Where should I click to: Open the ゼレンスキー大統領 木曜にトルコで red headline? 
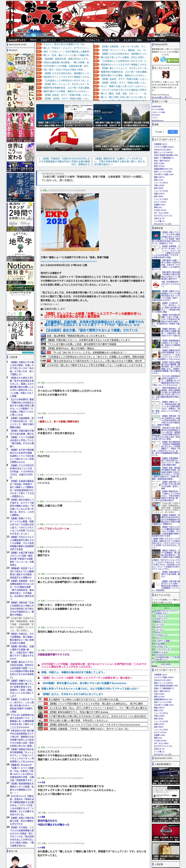[93, 315]
